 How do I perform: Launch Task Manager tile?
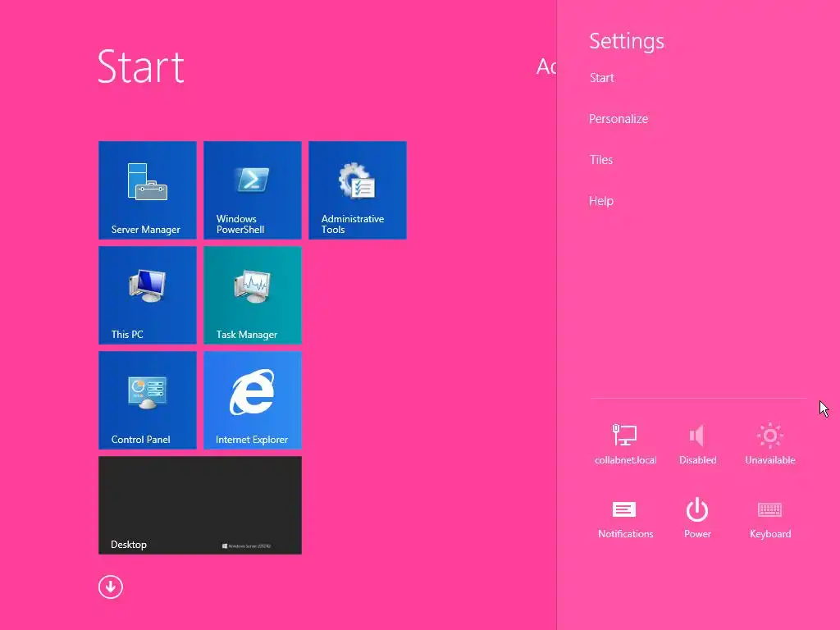(253, 295)
